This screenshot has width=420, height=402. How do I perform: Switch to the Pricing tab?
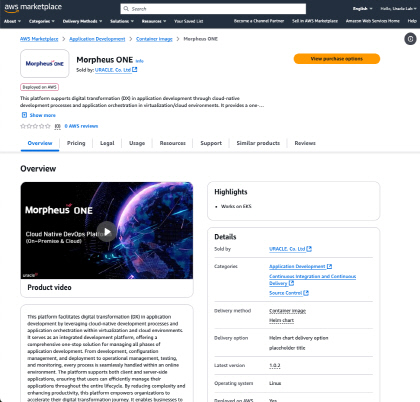tap(76, 143)
